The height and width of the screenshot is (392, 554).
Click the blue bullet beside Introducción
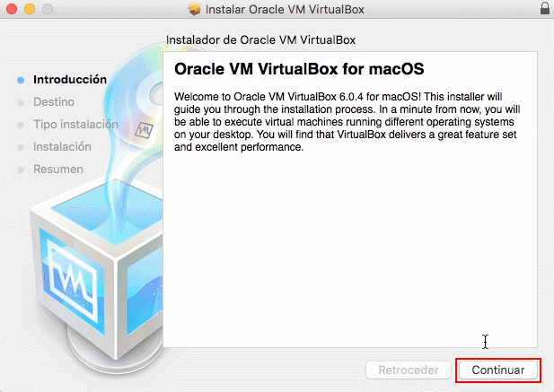click(21, 80)
